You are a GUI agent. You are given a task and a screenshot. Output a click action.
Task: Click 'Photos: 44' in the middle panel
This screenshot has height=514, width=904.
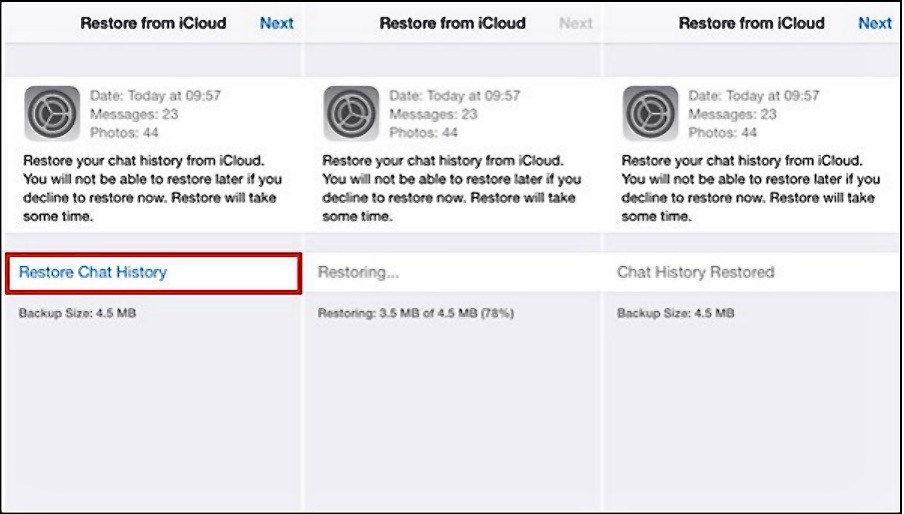(424, 132)
